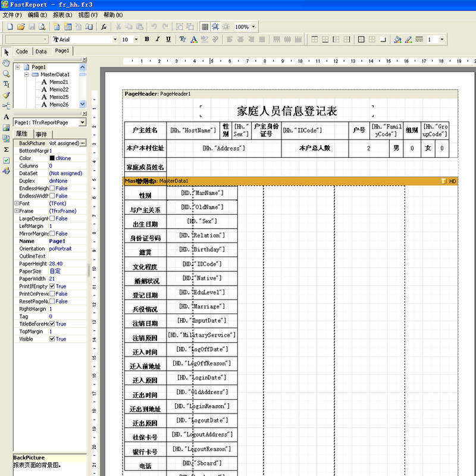Toggle EndlessWidth checkbox
Image resolution: width=476 pixels, height=476 pixels.
click(52, 196)
